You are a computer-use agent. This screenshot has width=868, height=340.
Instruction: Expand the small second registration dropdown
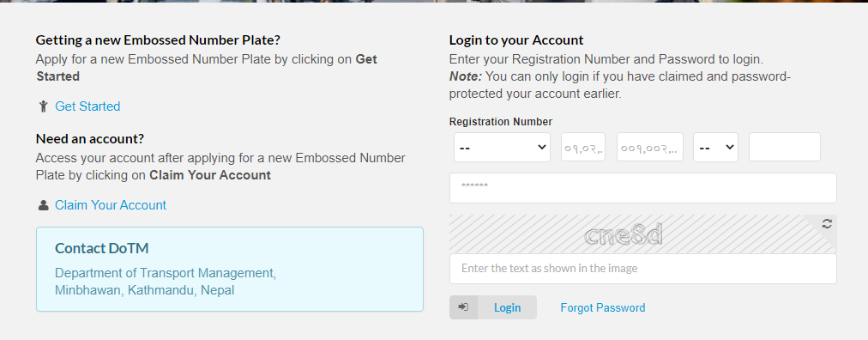tap(715, 148)
